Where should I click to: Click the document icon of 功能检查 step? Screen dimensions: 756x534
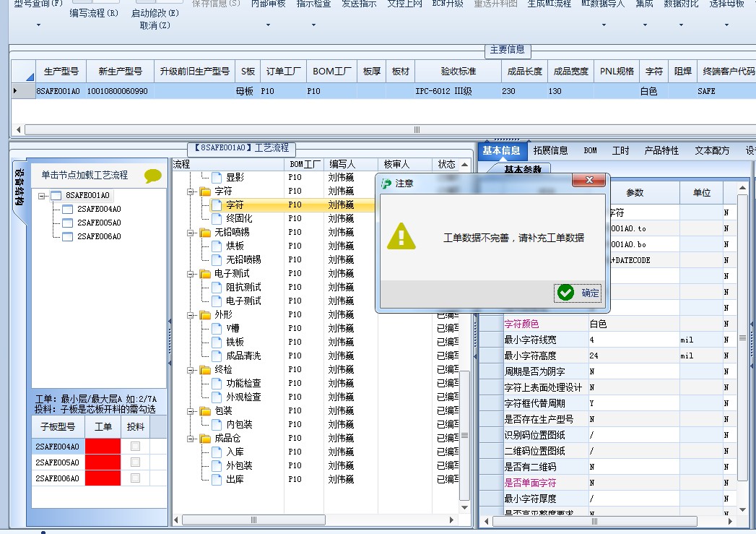coord(217,384)
